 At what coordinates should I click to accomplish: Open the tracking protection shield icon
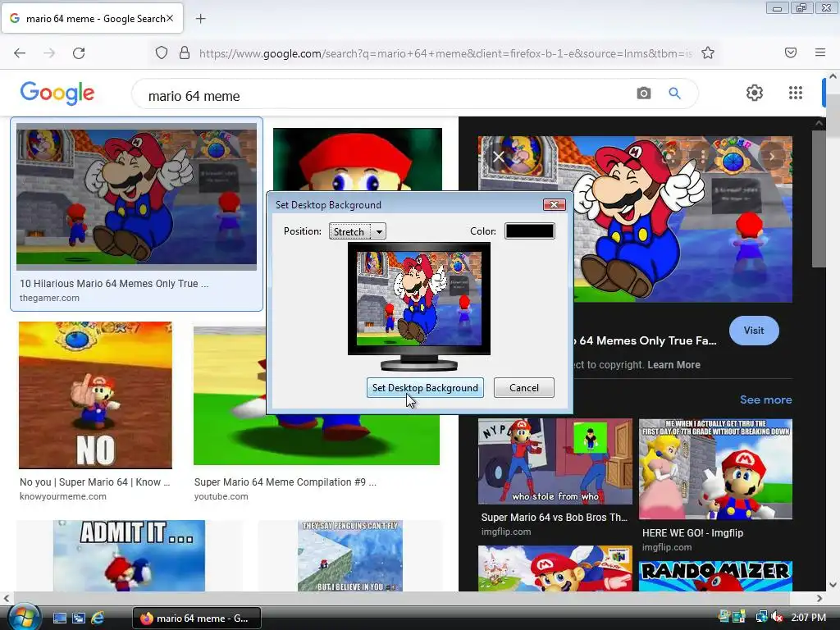(x=162, y=53)
